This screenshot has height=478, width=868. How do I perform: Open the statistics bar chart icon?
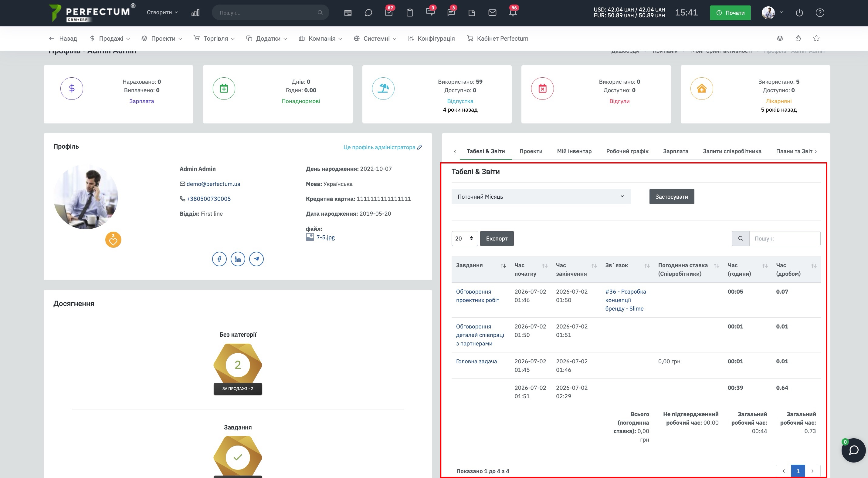[195, 13]
